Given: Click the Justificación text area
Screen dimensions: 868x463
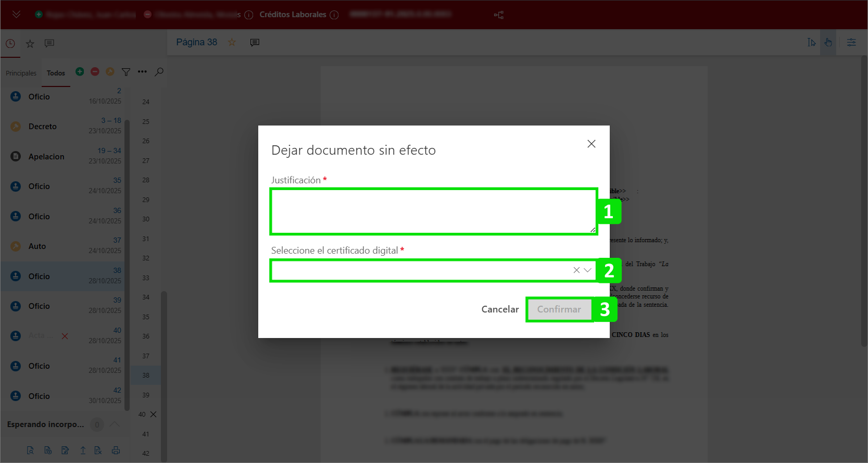Looking at the screenshot, I should tap(434, 211).
